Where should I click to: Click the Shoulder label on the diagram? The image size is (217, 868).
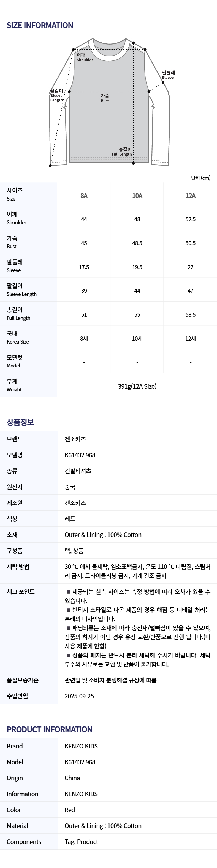(x=84, y=57)
